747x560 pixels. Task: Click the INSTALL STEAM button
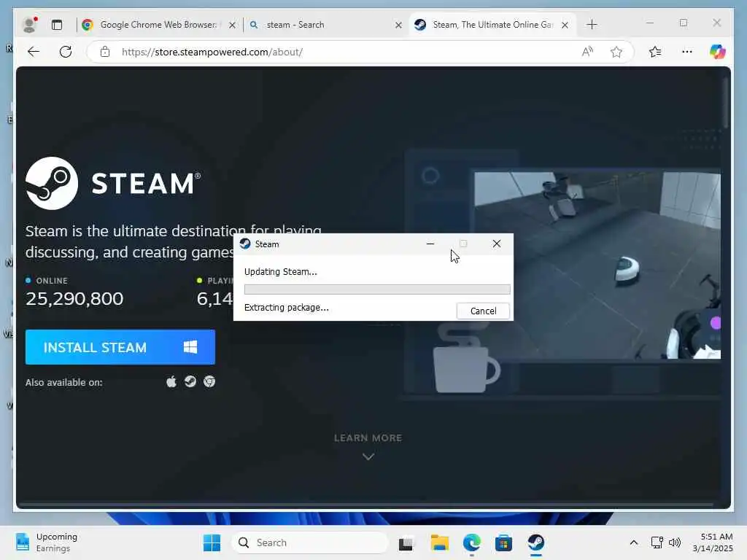coord(120,347)
